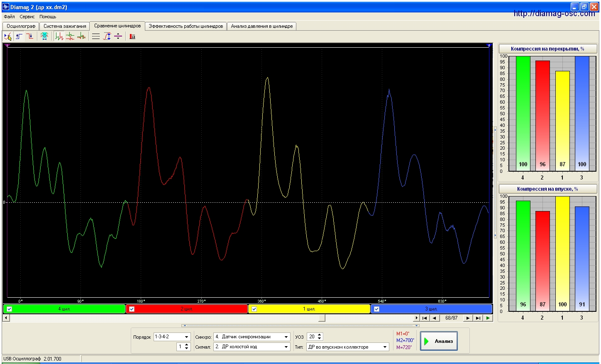Start green playback of frames
Screen dimensions: 601x364
(488, 318)
